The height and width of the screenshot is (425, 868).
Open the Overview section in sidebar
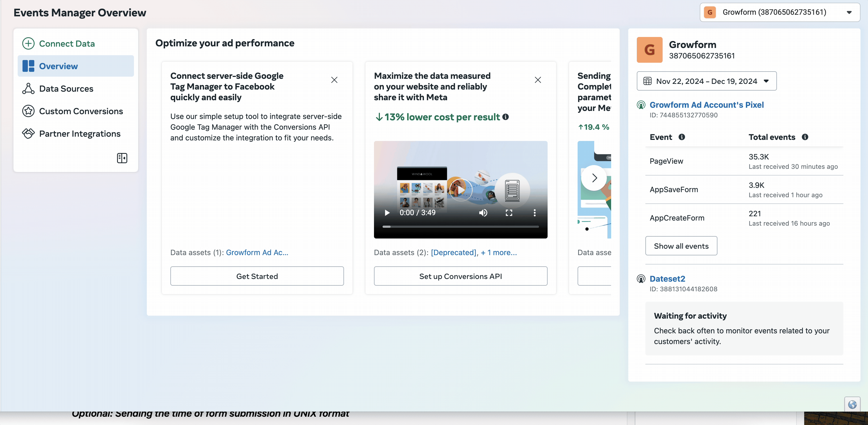(x=76, y=66)
